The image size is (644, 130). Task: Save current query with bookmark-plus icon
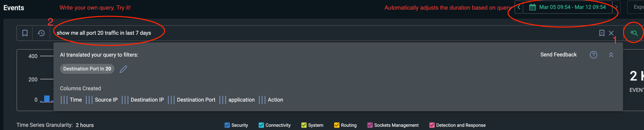pyautogui.click(x=601, y=33)
